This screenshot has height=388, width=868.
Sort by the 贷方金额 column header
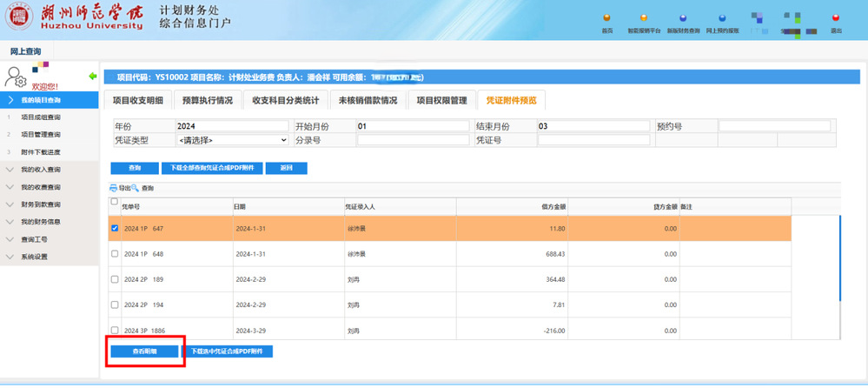pyautogui.click(x=623, y=206)
